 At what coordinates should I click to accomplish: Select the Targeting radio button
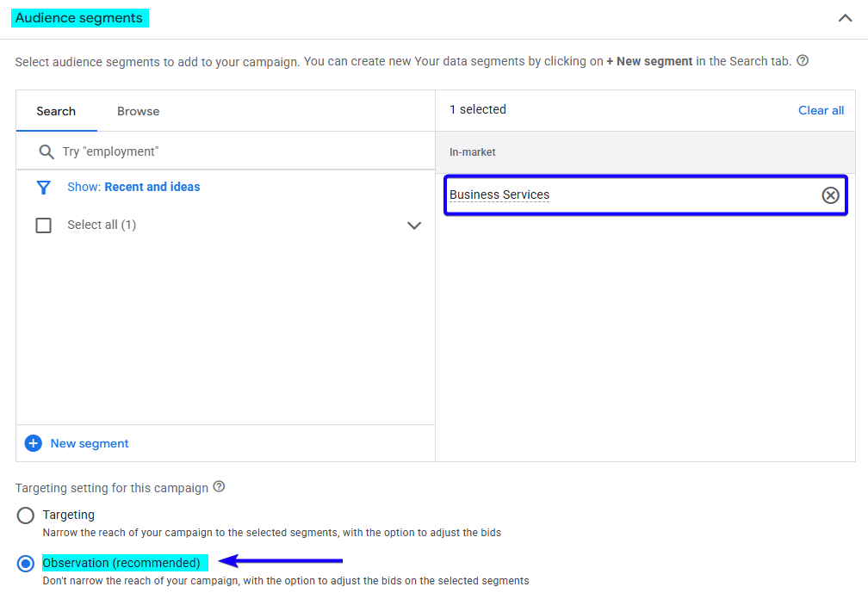coord(25,515)
